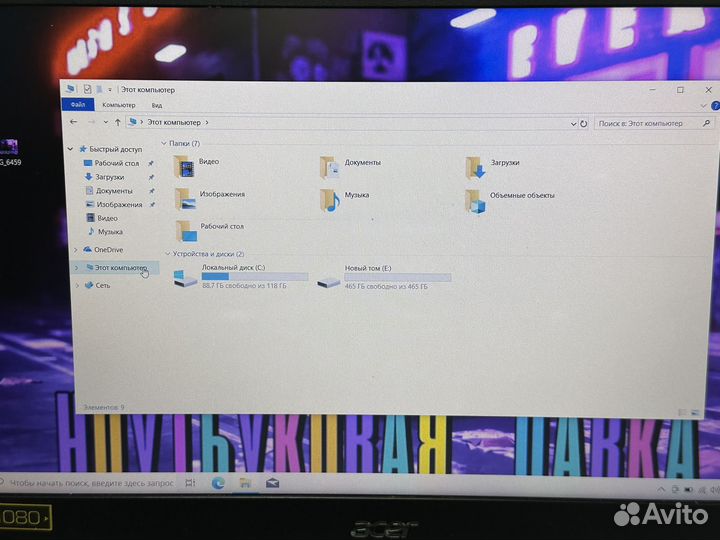The image size is (720, 540).
Task: Click the drive C: usage bar
Action: pyautogui.click(x=255, y=276)
